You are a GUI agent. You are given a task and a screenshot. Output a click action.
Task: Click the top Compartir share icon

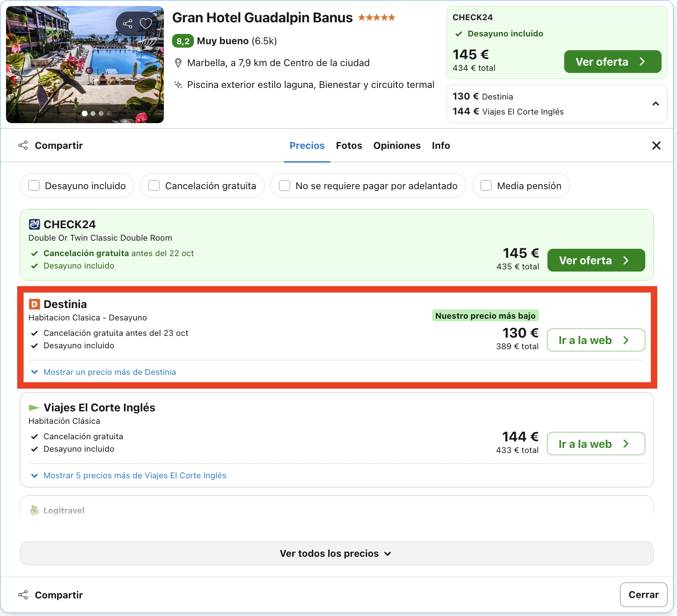click(x=23, y=145)
